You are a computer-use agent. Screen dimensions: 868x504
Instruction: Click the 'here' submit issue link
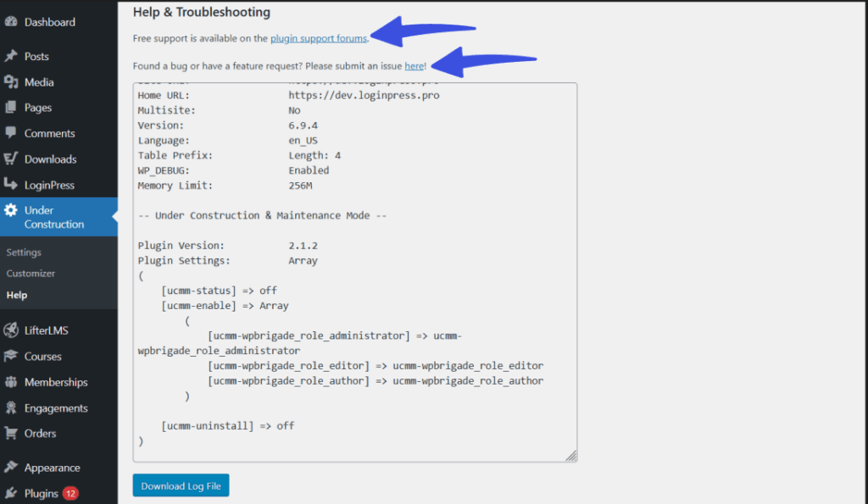coord(414,65)
